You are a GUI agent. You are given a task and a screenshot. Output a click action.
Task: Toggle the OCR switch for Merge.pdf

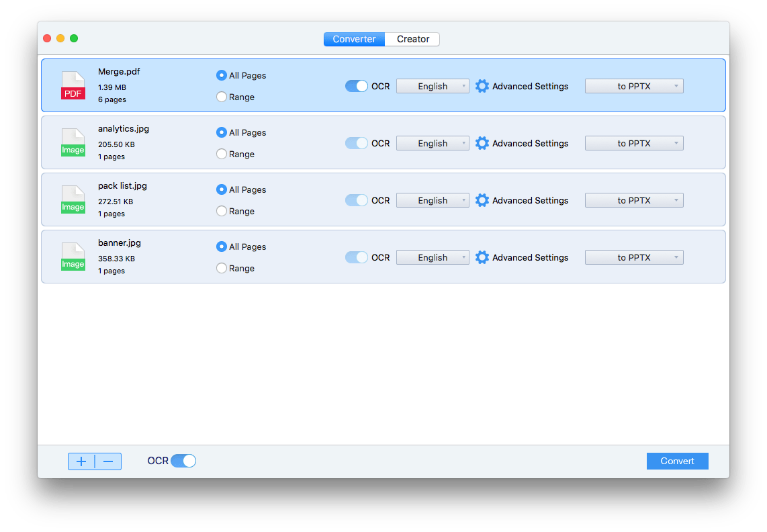(x=357, y=86)
